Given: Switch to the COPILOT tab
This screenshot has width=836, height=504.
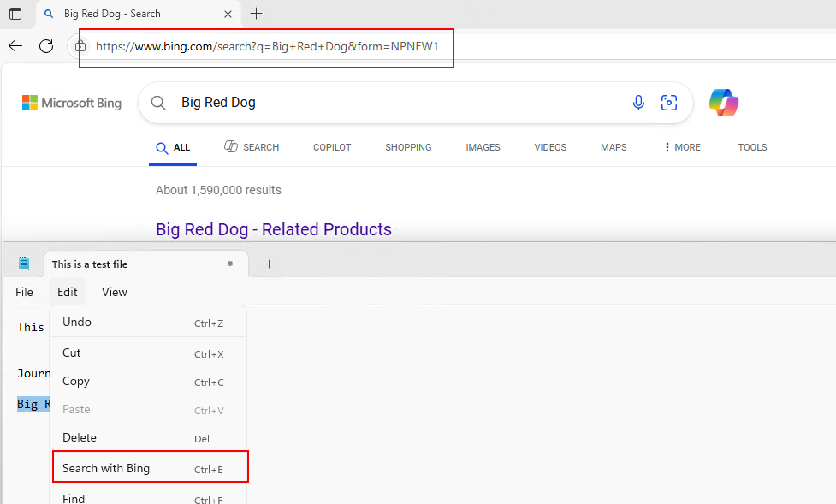Looking at the screenshot, I should coord(332,148).
